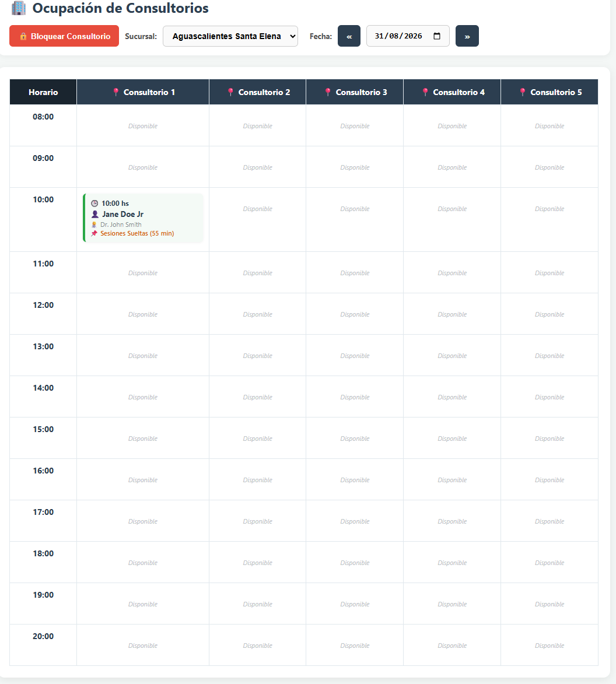Click the Consultorio 5 column header text

coord(556,92)
